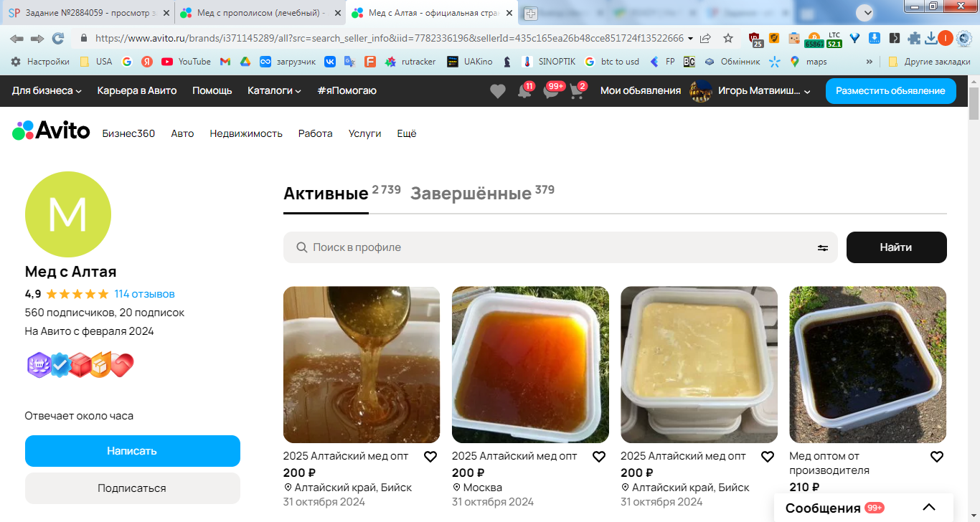Click browser Reload button
This screenshot has width=980, height=522.
[x=58, y=38]
